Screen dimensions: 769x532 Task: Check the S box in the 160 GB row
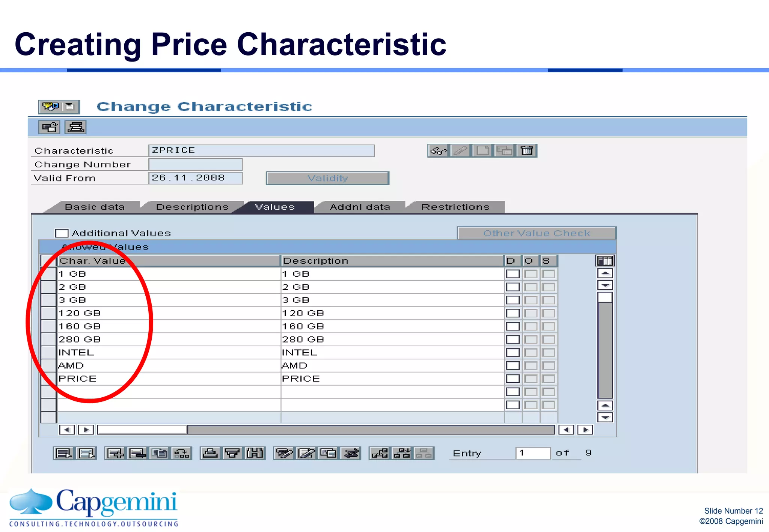pos(549,326)
